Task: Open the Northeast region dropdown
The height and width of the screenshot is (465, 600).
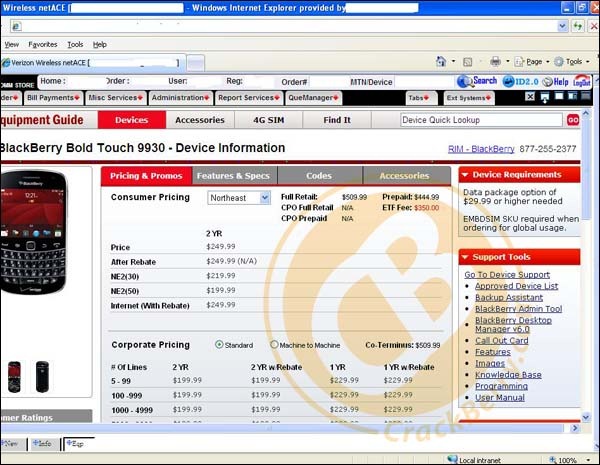Action: click(239, 198)
